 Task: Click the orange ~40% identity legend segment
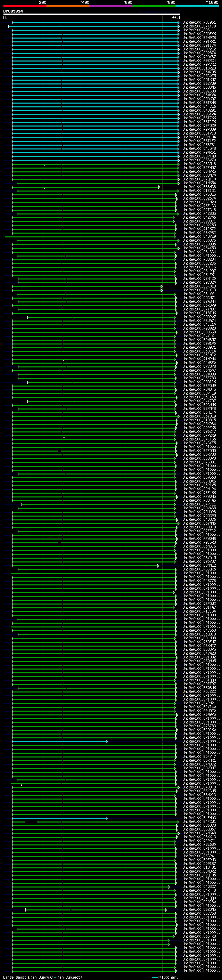[x=68, y=6]
